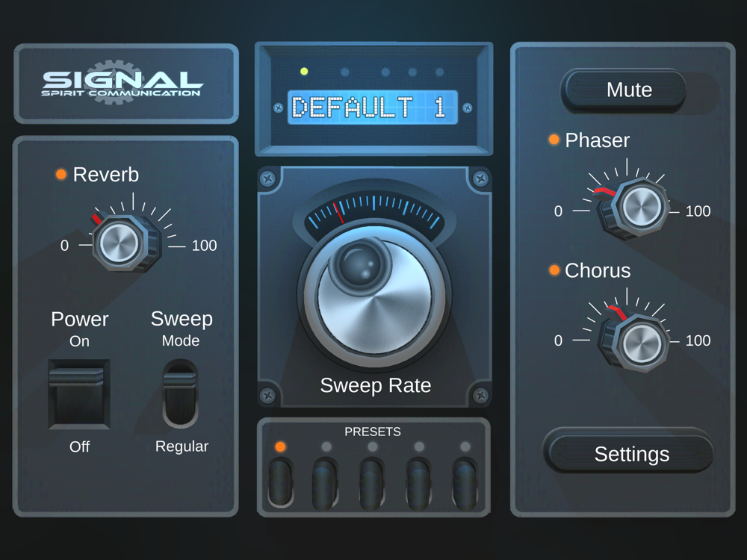Click the "On" label above the power switch
The width and height of the screenshot is (747, 560).
80,341
